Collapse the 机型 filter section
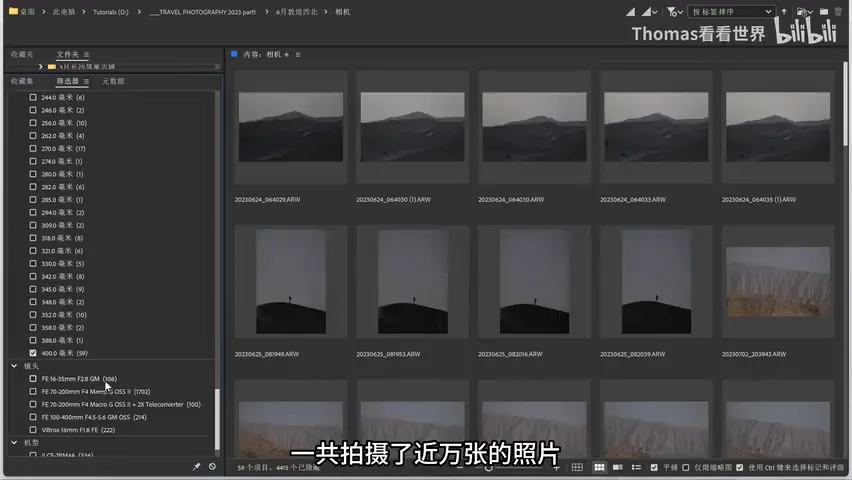The height and width of the screenshot is (480, 852). 14,442
